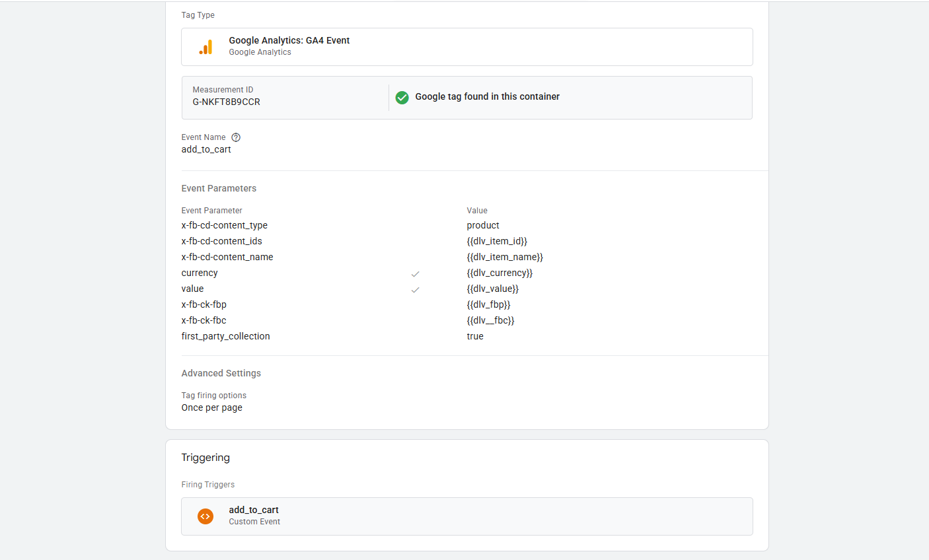929x560 pixels.
Task: Click the checkmark beside value parameter
Action: [x=415, y=290]
